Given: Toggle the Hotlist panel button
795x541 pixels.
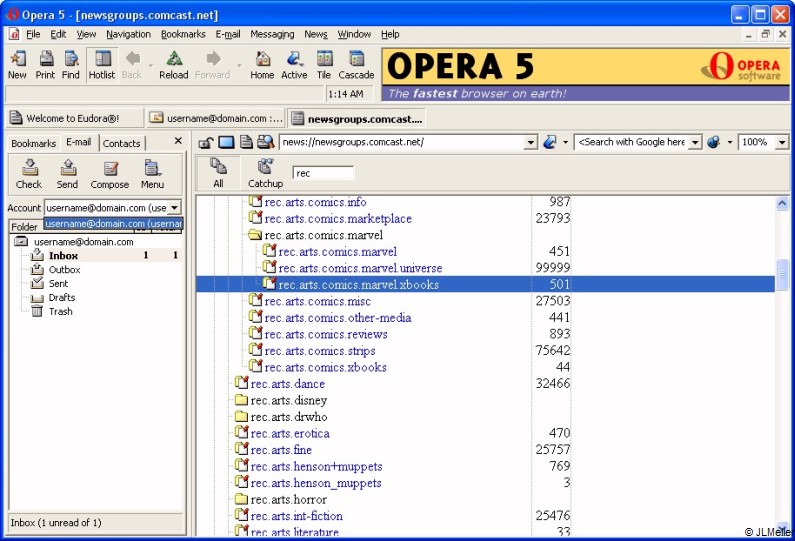Looking at the screenshot, I should click(102, 65).
